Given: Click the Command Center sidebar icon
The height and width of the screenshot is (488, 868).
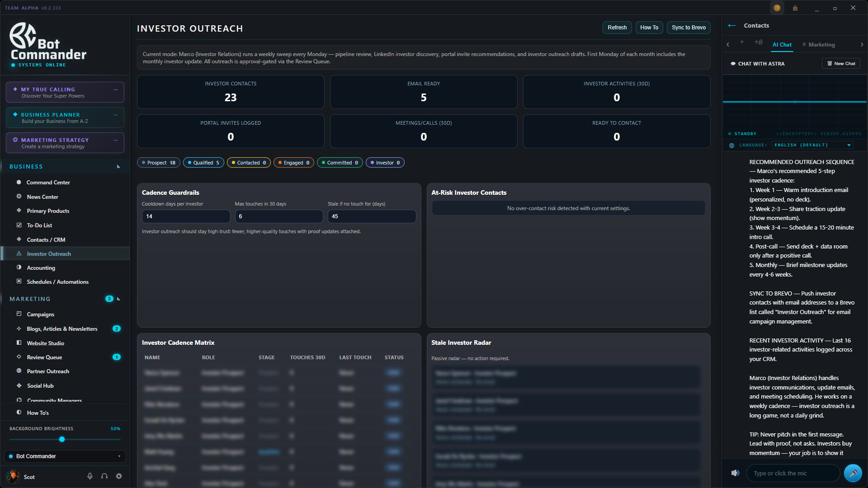Looking at the screenshot, I should [x=19, y=182].
